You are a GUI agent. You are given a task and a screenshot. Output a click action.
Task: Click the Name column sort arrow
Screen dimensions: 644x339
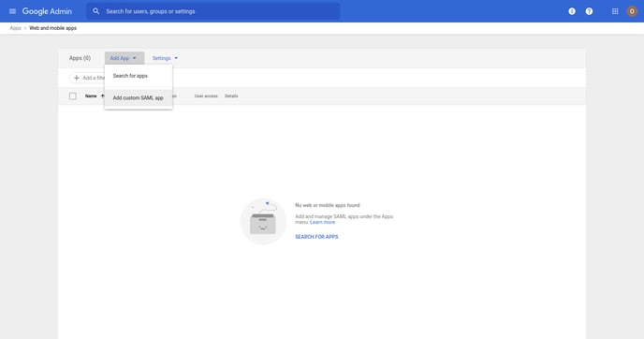(x=102, y=96)
